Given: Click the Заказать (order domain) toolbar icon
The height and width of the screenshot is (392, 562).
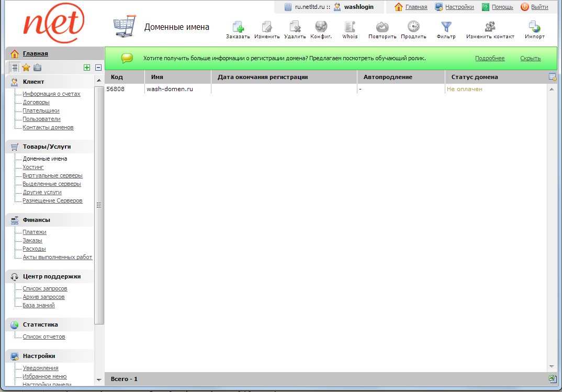Looking at the screenshot, I should coord(238,27).
